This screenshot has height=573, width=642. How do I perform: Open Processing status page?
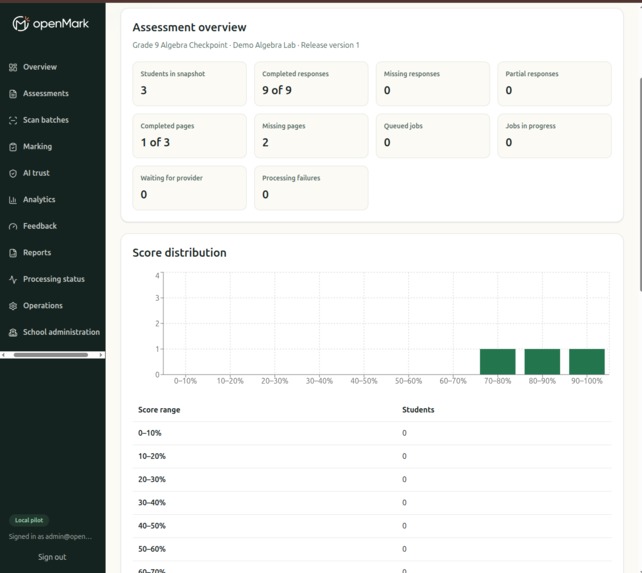[54, 279]
